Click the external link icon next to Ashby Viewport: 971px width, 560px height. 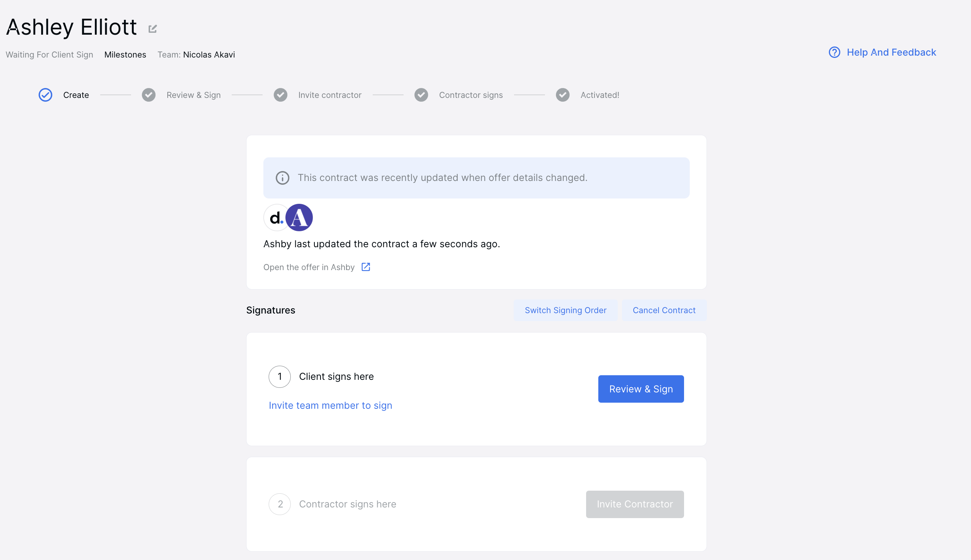pos(366,267)
